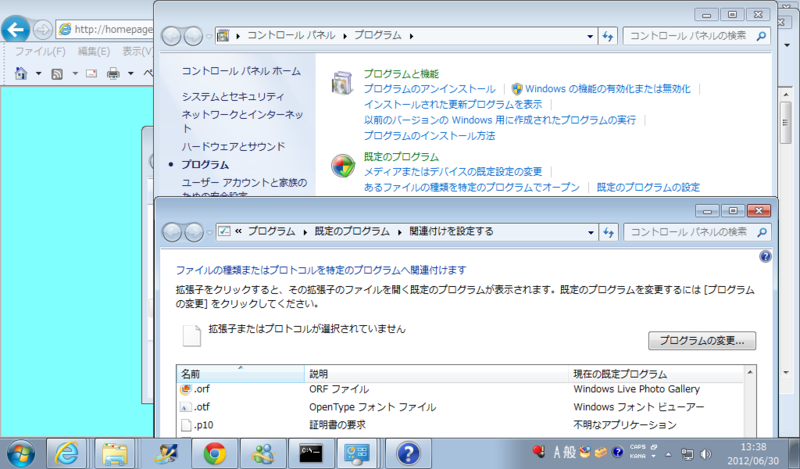Click '不明なアプリケーション' cell
Viewport: 800px width, 469px height.
click(624, 425)
